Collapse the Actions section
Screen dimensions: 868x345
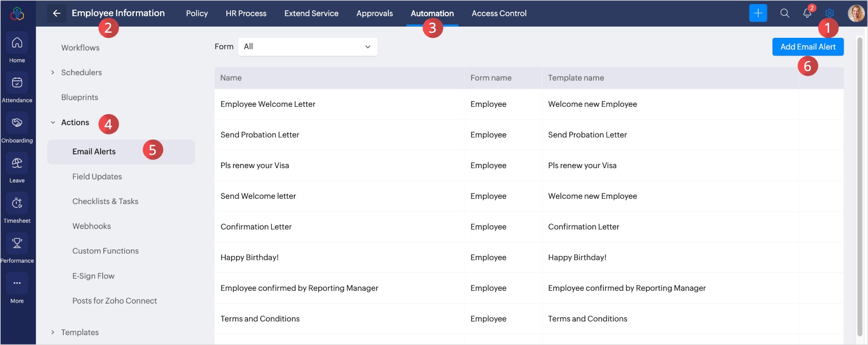point(53,123)
